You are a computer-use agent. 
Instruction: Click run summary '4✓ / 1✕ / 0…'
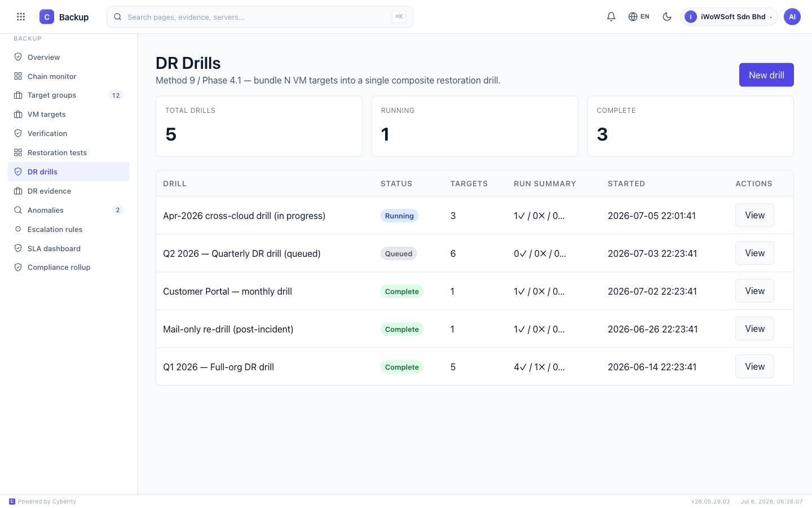(540, 367)
